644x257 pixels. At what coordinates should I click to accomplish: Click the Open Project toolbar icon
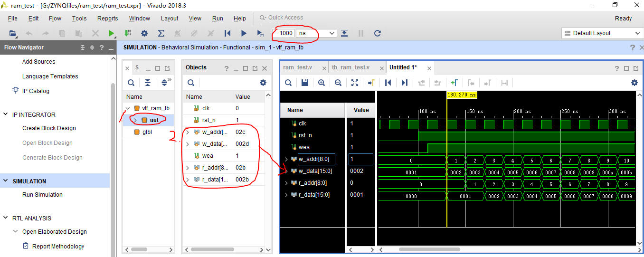(13, 33)
